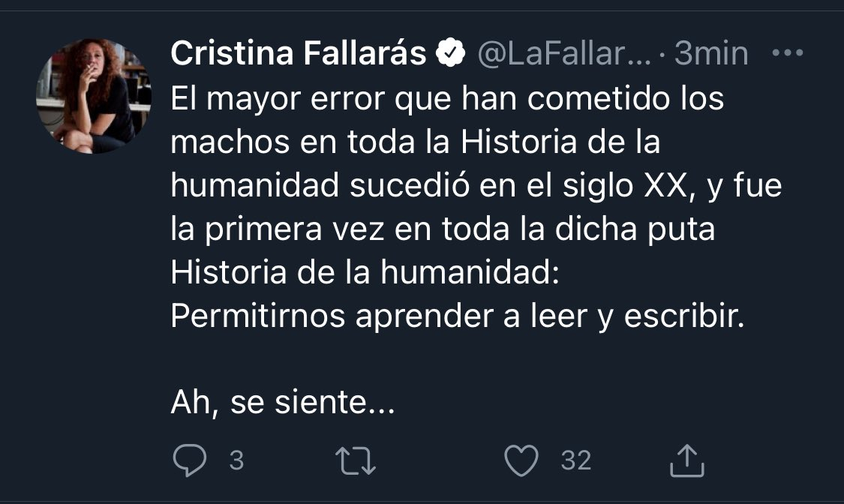
Task: Click the line containing 'dicha puta'
Action: [443, 229]
